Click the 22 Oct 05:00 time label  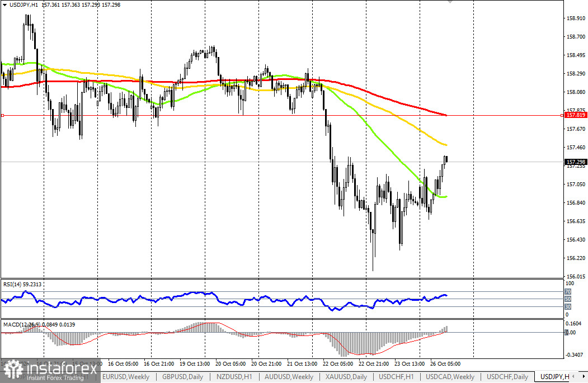pos(338,363)
